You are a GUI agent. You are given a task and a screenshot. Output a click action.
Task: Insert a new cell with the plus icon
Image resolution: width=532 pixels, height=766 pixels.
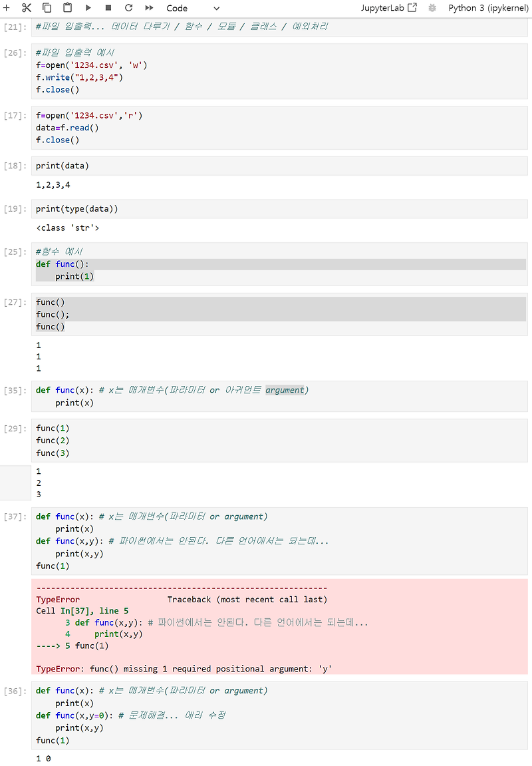(7, 7)
